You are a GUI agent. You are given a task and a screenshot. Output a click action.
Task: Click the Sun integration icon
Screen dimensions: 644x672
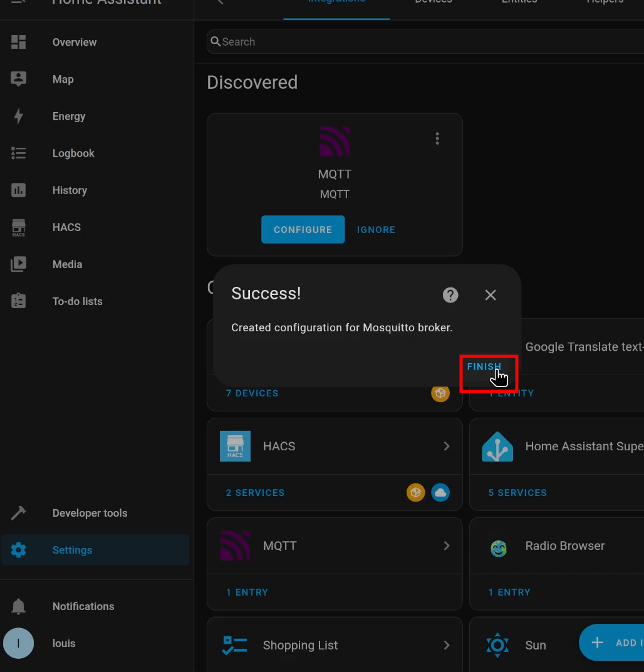(x=497, y=645)
